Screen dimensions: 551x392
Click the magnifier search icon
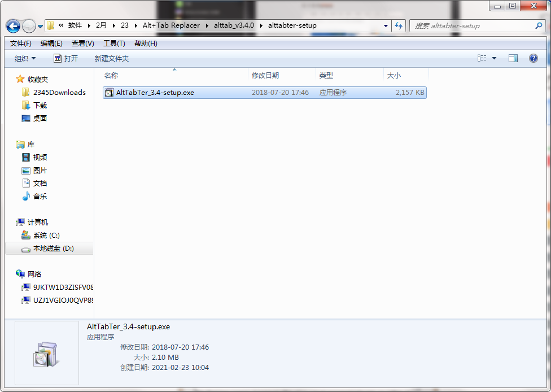(539, 25)
